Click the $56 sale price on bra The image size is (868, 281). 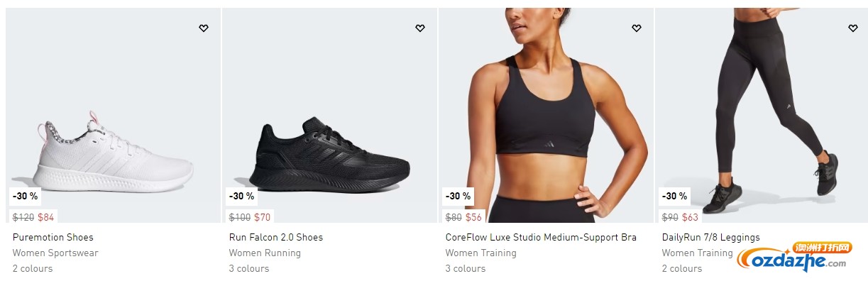(x=474, y=217)
